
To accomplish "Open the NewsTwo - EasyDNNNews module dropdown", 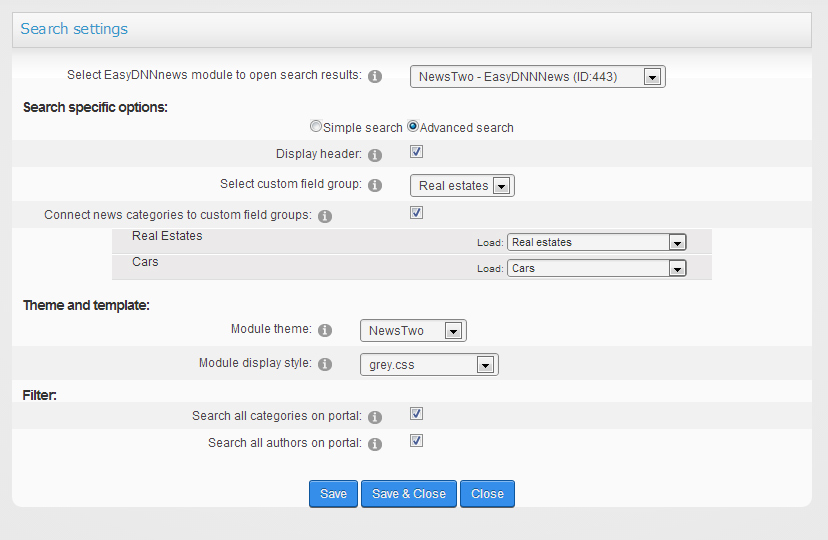I will [538, 77].
